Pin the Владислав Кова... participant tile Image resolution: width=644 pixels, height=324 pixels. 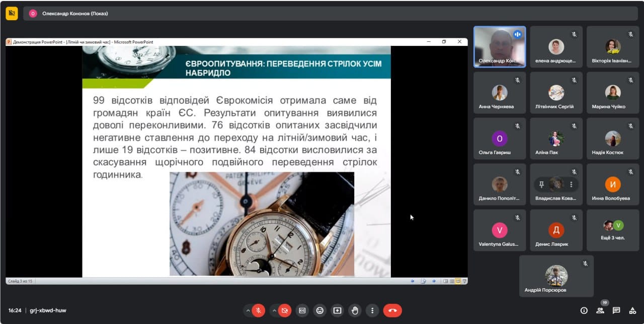(541, 184)
